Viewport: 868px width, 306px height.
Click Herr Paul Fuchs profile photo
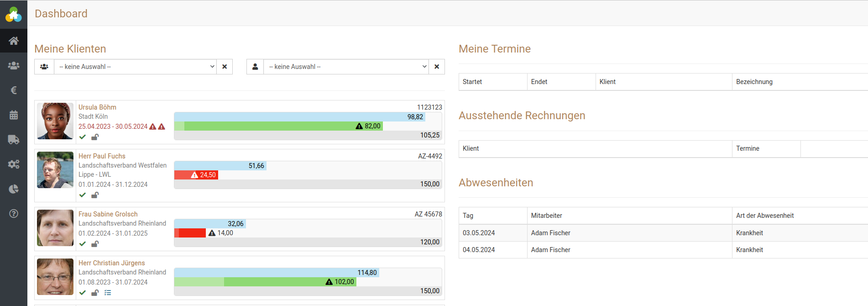click(55, 170)
